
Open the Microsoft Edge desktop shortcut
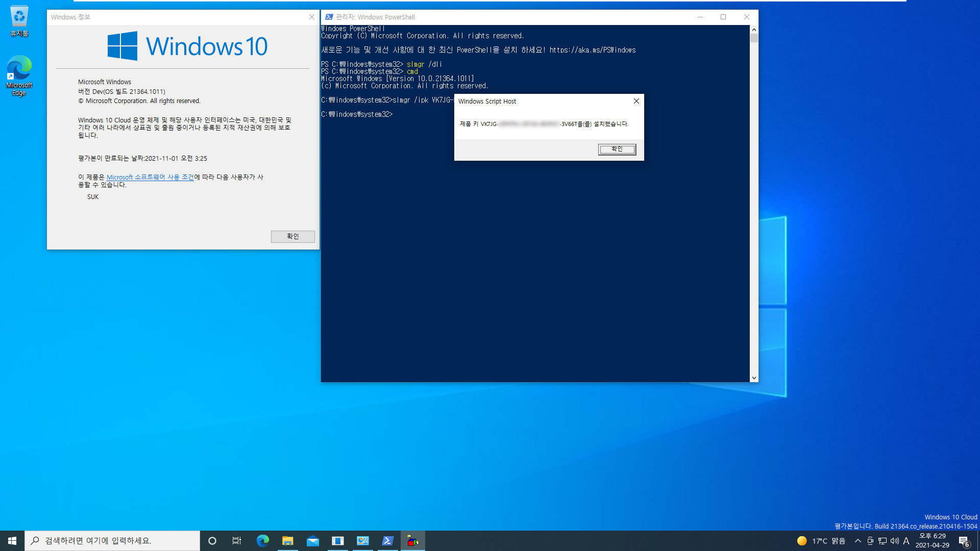point(19,75)
